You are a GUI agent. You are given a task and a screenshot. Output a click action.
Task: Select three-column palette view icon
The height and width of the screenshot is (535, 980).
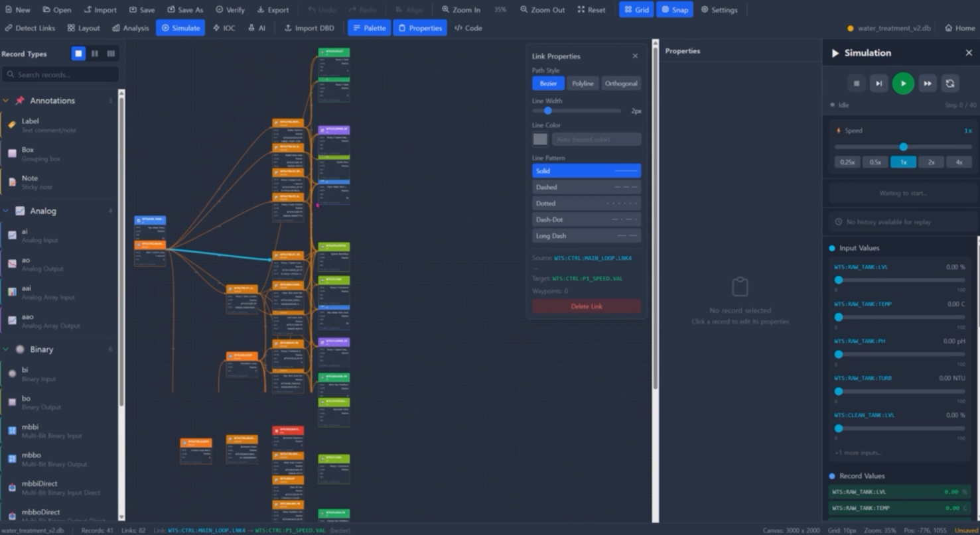pyautogui.click(x=111, y=54)
